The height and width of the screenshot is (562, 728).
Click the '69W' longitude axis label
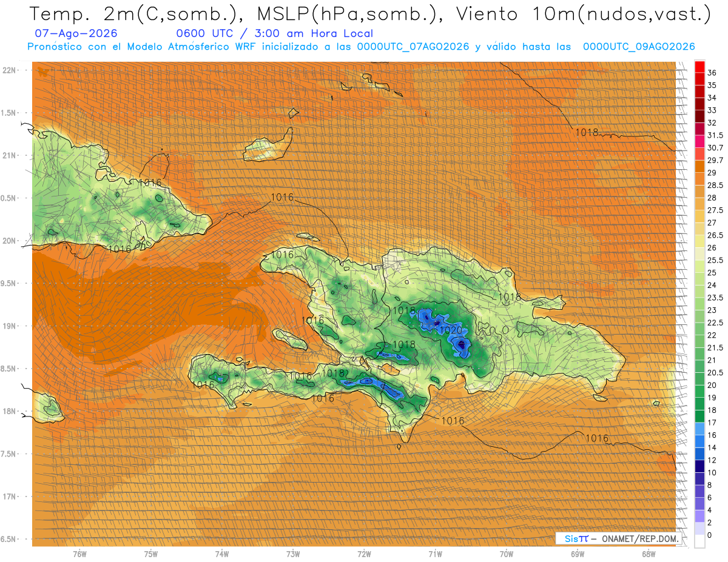coord(577,554)
